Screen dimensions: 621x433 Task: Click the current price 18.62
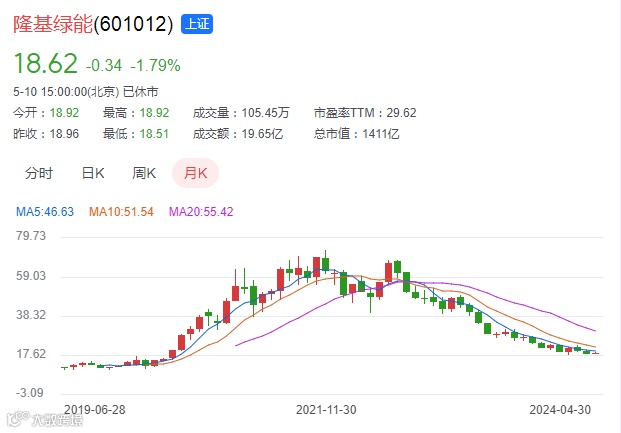(46, 63)
